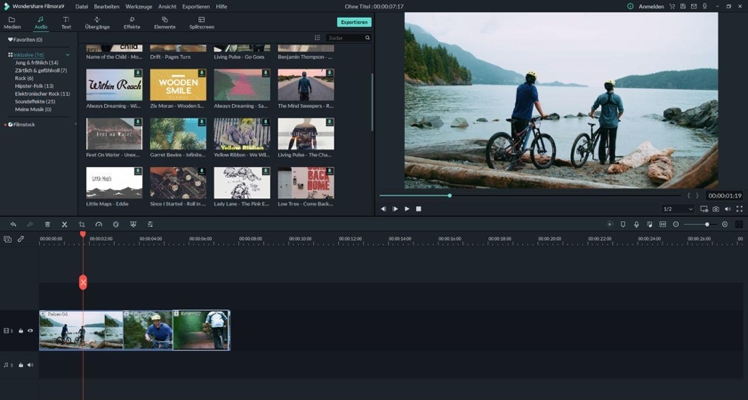
Task: Click the record voiceover microphone icon
Action: pos(636,224)
